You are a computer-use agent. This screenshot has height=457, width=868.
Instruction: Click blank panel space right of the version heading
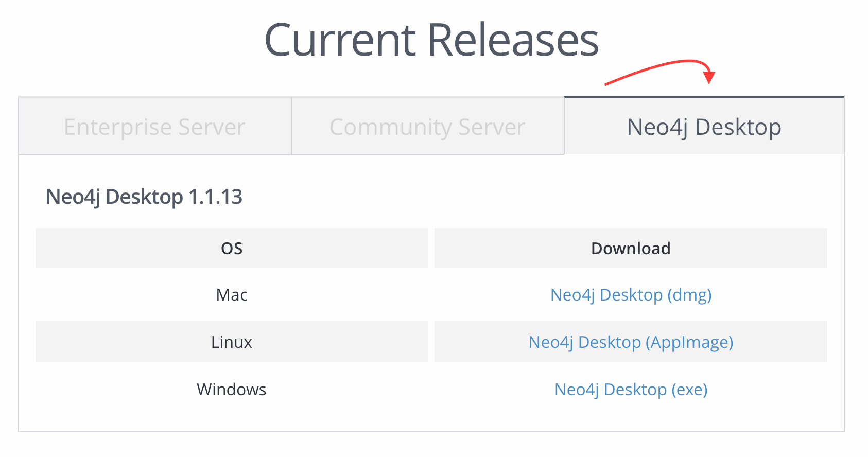515,197
